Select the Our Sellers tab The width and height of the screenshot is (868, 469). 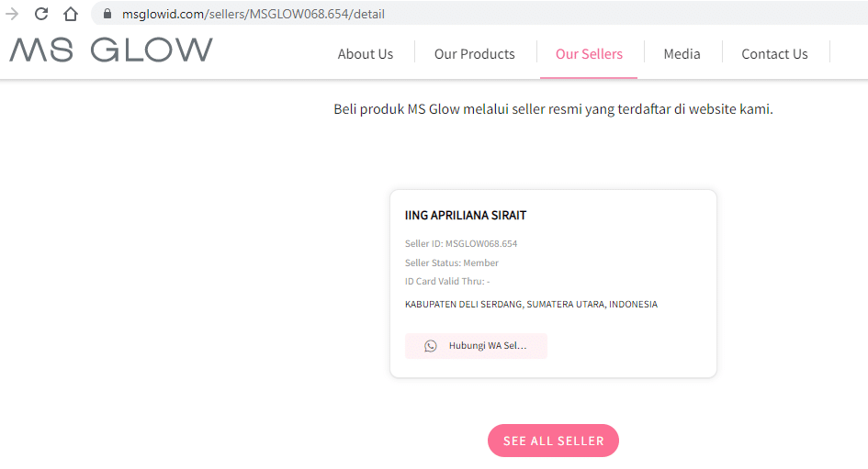(x=589, y=54)
